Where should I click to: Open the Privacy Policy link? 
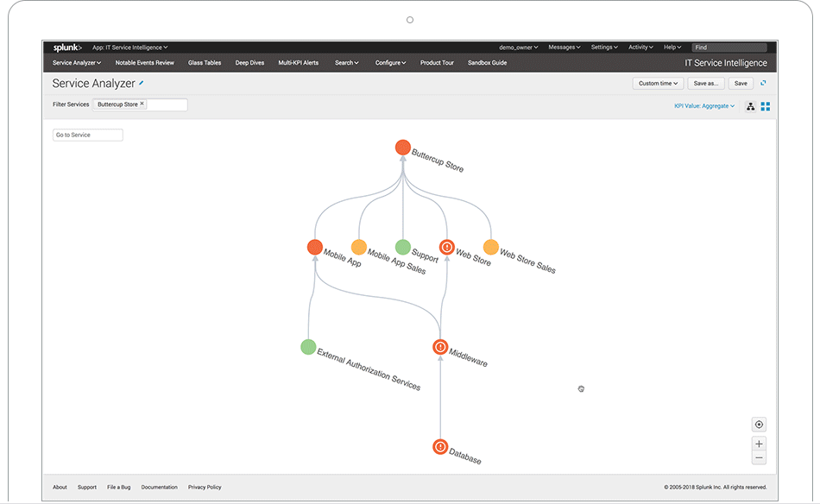[205, 488]
